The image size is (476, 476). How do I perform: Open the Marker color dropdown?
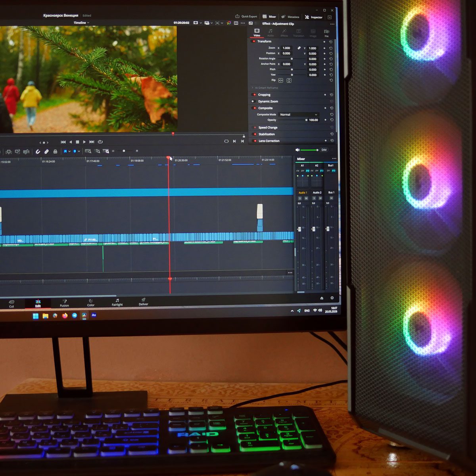(79, 152)
